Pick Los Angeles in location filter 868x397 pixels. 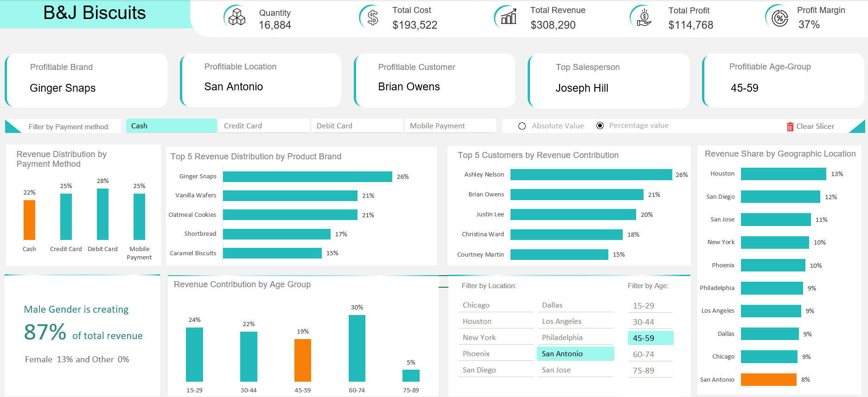[575, 321]
